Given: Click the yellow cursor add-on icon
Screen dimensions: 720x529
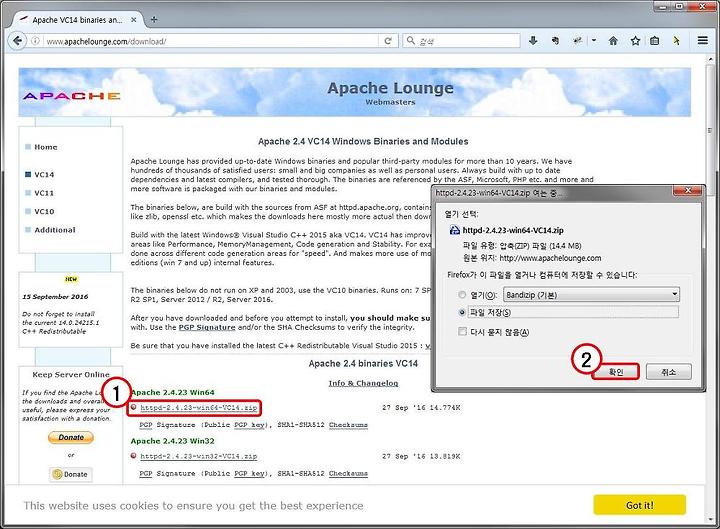Looking at the screenshot, I should coord(676,41).
